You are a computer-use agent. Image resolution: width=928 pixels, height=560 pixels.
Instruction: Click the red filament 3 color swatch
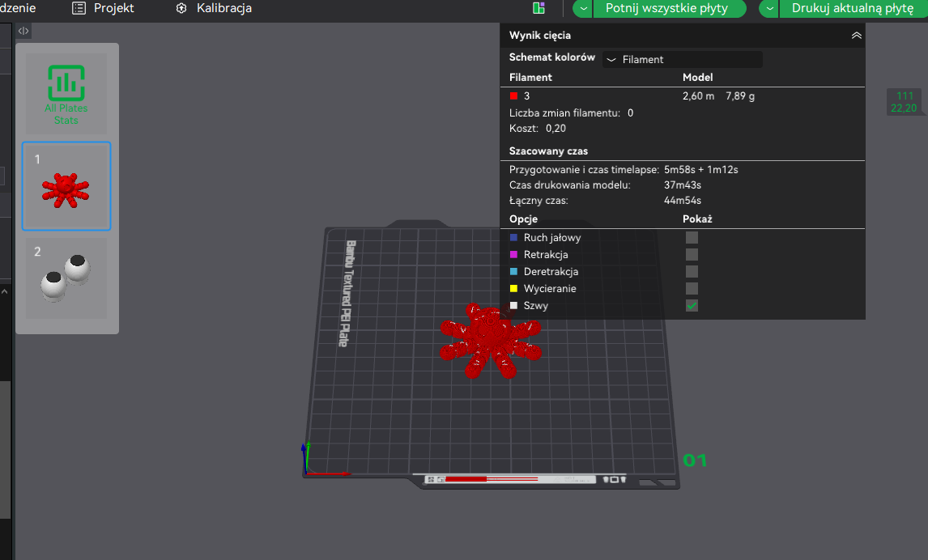(513, 95)
